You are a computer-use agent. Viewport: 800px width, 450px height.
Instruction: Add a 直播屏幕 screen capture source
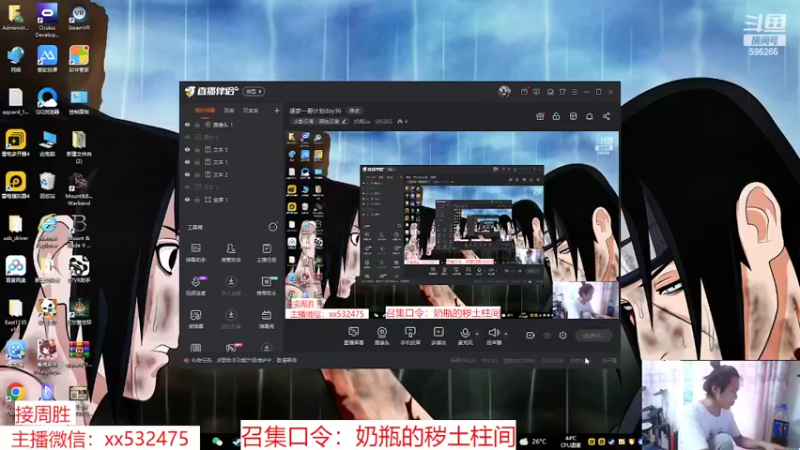pyautogui.click(x=354, y=336)
